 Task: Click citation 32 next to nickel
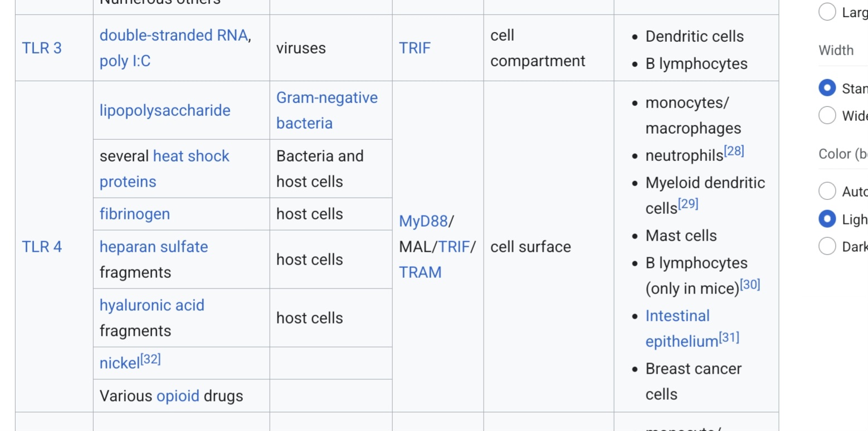point(150,359)
